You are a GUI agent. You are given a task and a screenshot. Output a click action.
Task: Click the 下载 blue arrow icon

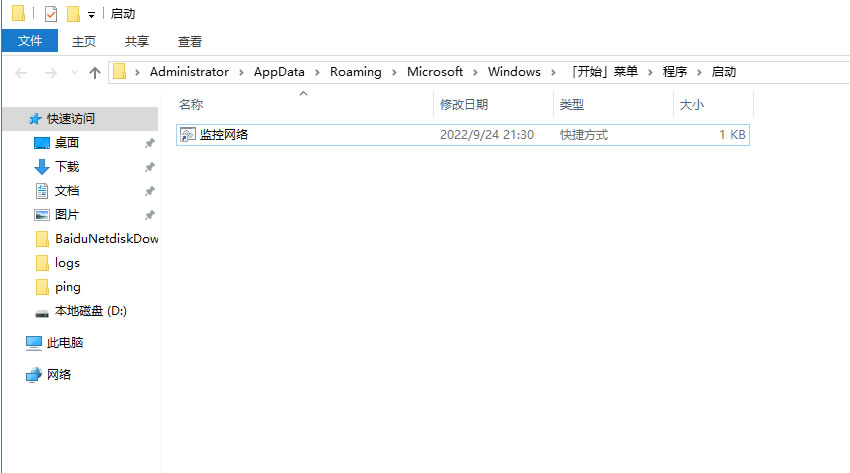coord(42,167)
